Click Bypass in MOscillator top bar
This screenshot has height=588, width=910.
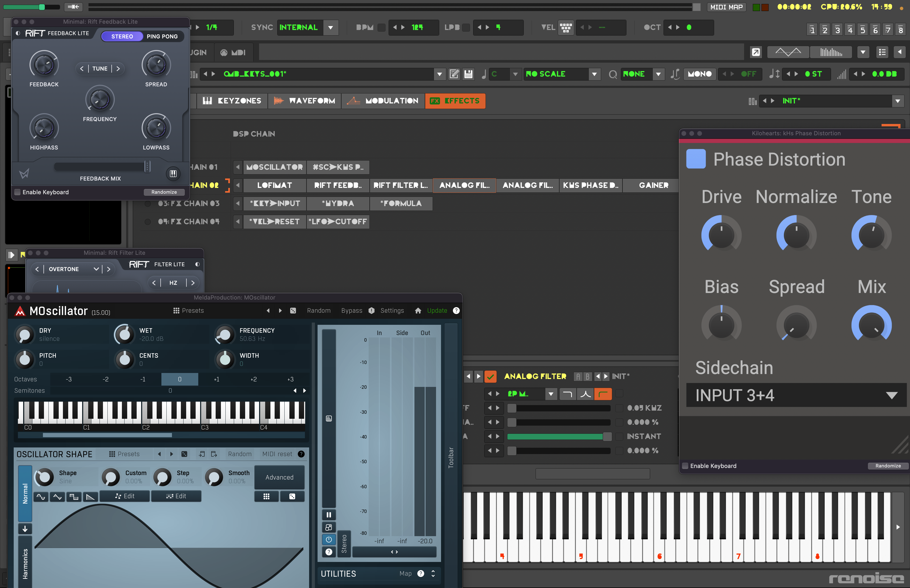[351, 310]
